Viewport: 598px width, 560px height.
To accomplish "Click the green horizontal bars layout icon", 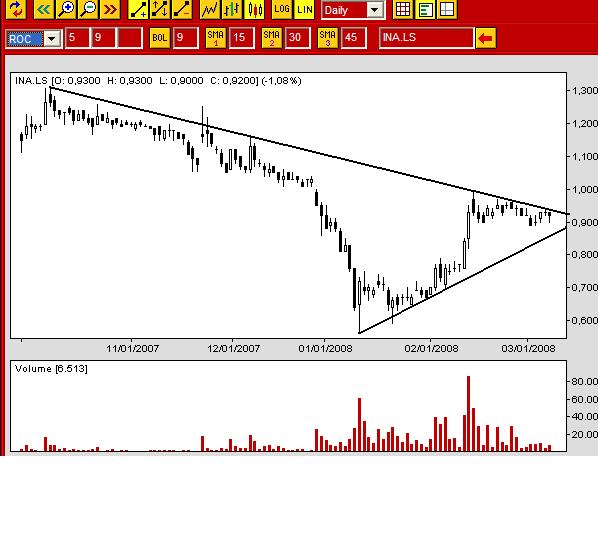I will click(425, 9).
